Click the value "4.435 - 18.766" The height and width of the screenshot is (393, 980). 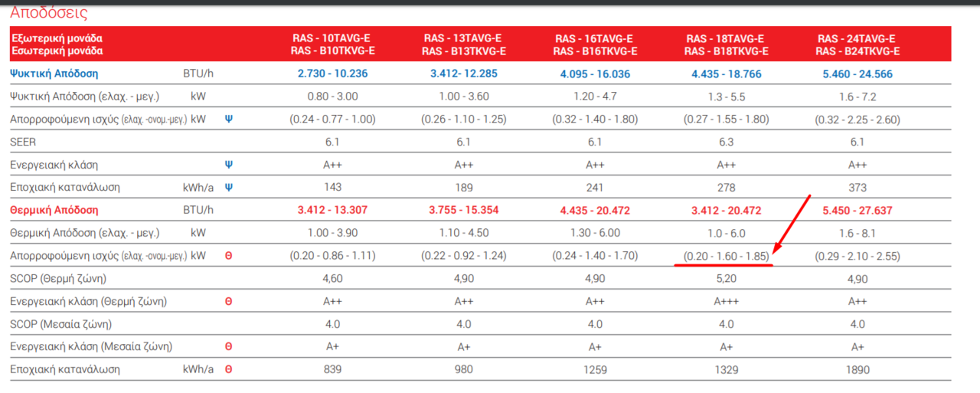pyautogui.click(x=727, y=74)
